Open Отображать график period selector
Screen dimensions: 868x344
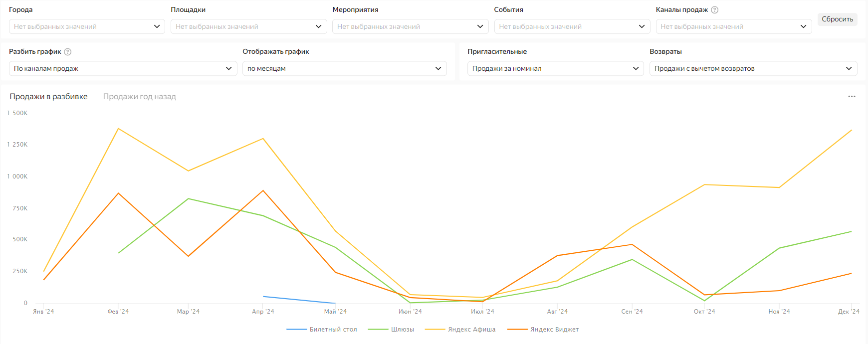344,69
